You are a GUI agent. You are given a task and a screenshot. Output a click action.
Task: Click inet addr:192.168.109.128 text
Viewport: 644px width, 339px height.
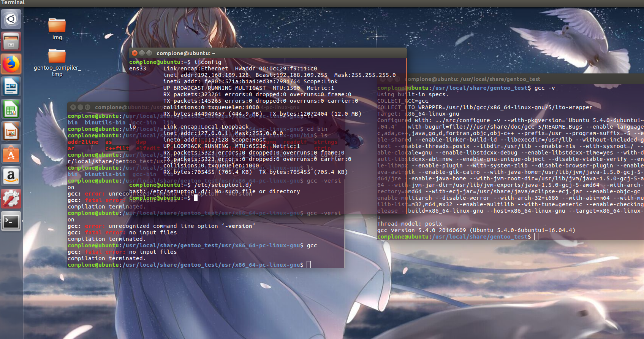pos(206,75)
